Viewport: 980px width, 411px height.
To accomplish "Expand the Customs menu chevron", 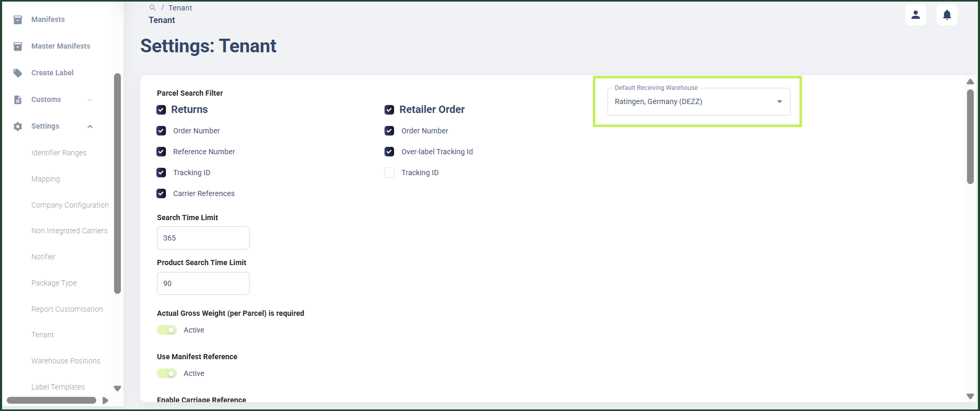I will [90, 100].
